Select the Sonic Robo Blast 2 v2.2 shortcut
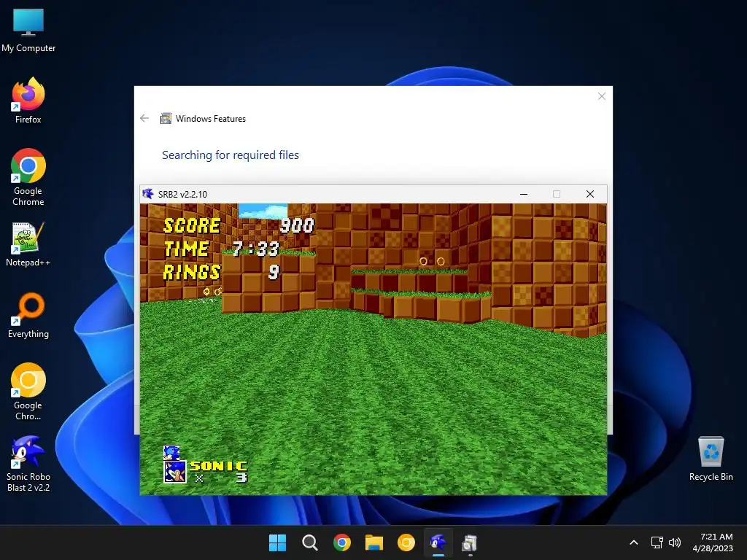This screenshot has width=747, height=560. (x=28, y=464)
